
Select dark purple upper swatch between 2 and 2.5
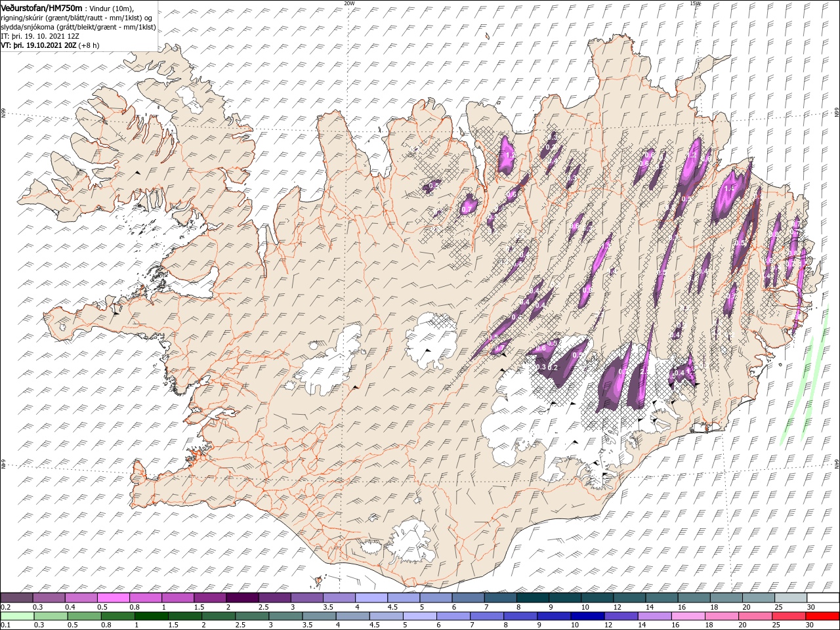(242, 598)
